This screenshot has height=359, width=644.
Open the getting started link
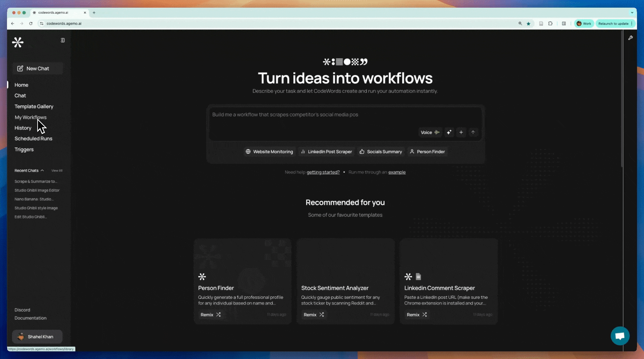click(323, 172)
